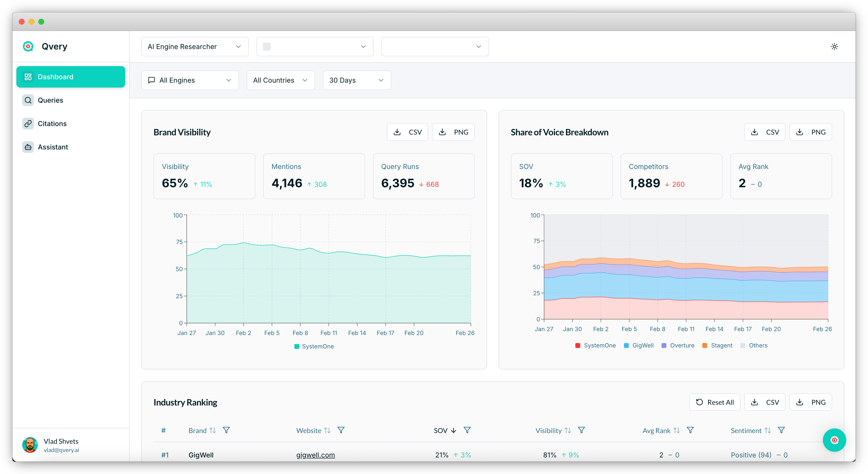Filter the Sentiment column
Screen dimensions: 868x474
coord(781,430)
